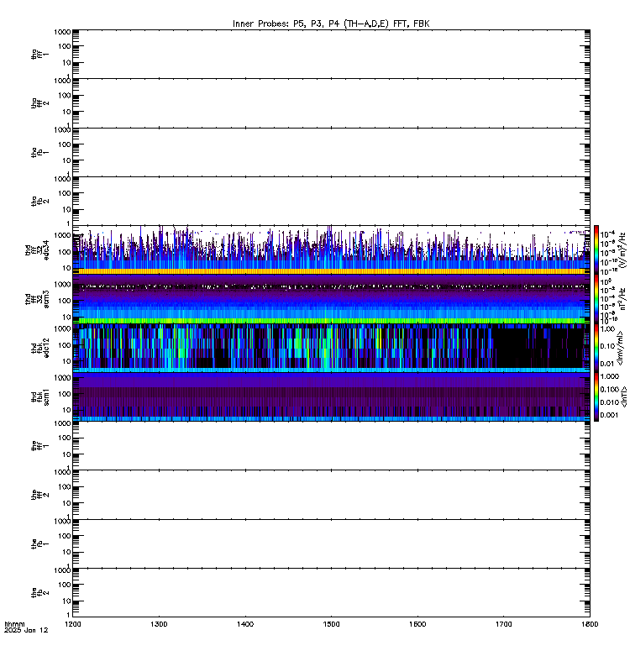Click the 0.001 tick on the nT color bar
The width and height of the screenshot is (630, 672).
[610, 415]
